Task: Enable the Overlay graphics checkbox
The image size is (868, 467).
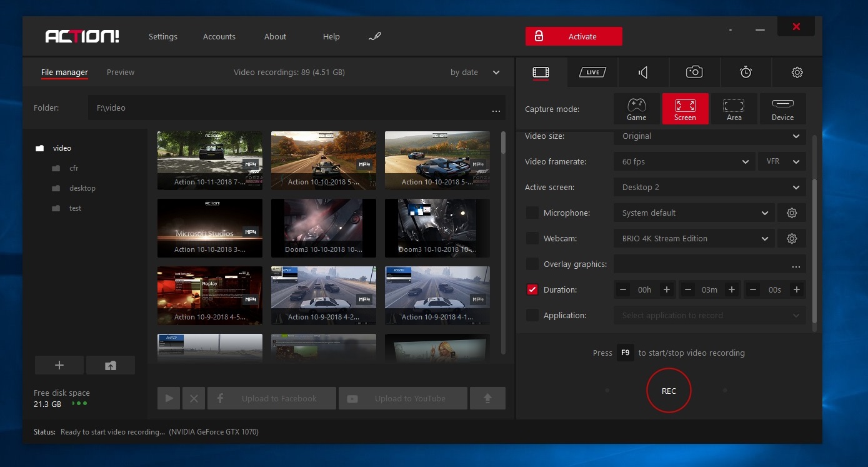Action: (x=532, y=264)
